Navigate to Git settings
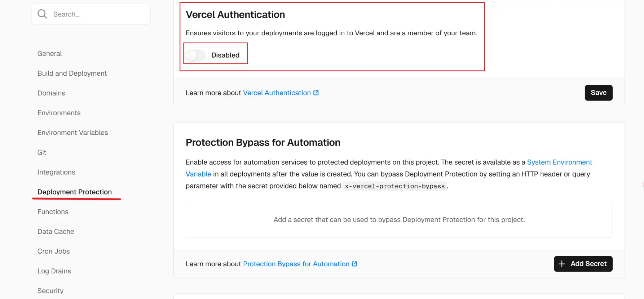Screen dimensions: 644x299 pos(42,153)
